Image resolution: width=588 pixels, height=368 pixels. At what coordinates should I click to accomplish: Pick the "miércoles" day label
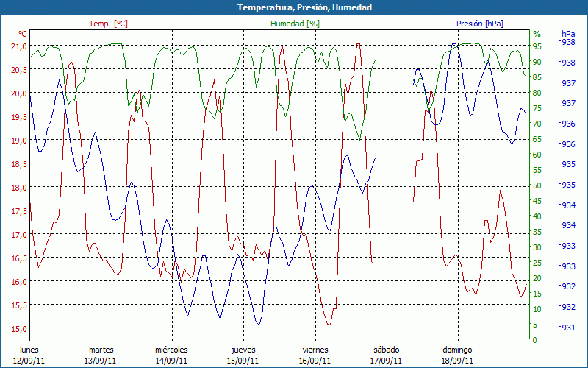point(171,350)
